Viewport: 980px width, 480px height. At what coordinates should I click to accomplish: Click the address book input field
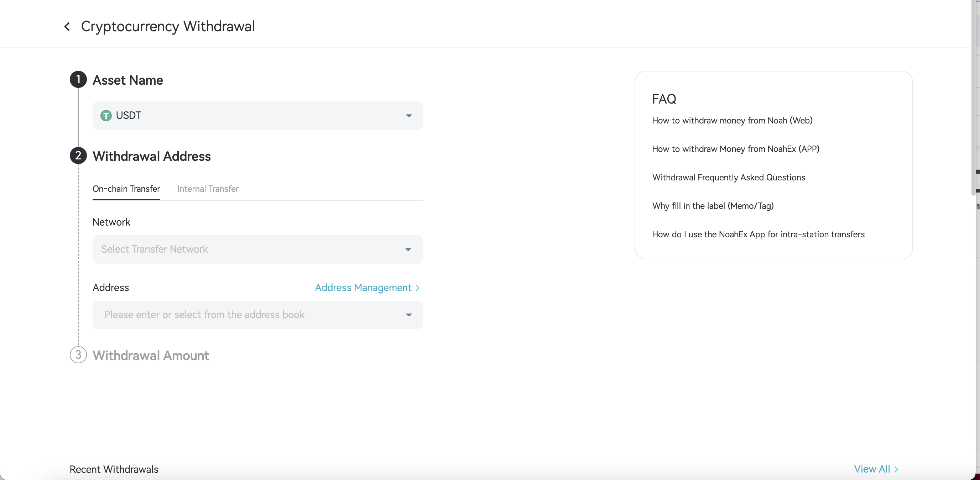pos(228,315)
